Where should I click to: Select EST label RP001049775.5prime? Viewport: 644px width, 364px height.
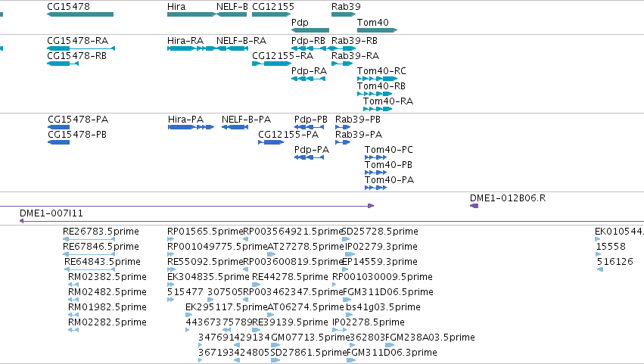(x=217, y=247)
